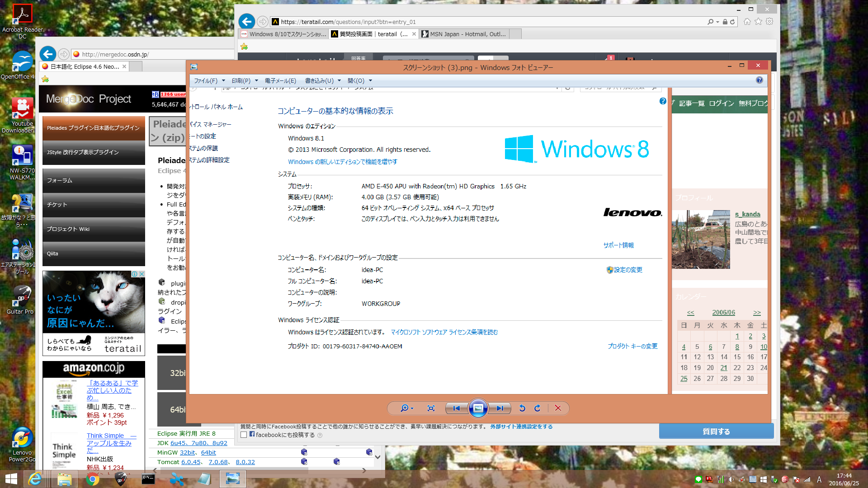Click the mergedoc horizontal scrollbar right arrow

(364, 470)
